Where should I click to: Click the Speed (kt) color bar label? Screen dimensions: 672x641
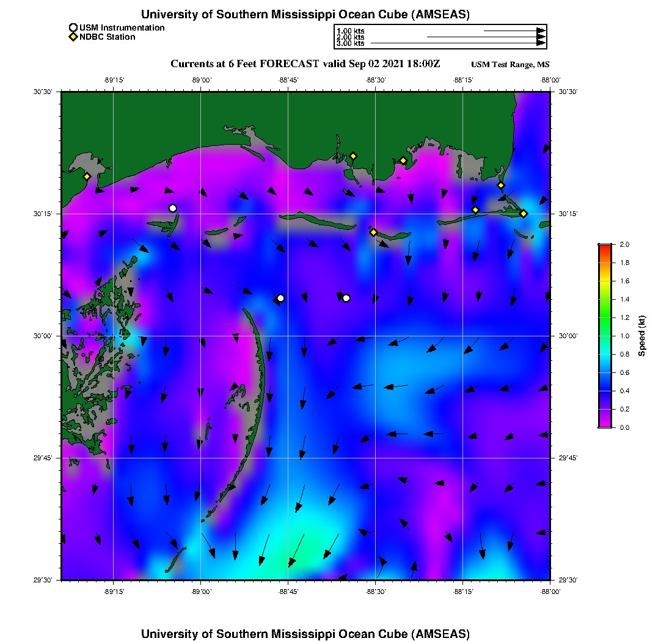(x=641, y=336)
